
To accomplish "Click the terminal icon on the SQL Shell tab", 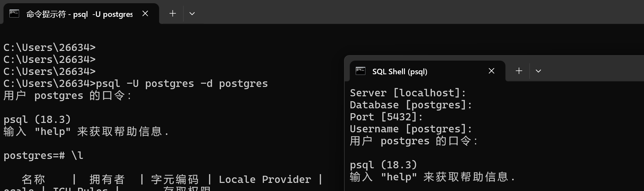I will [x=361, y=71].
